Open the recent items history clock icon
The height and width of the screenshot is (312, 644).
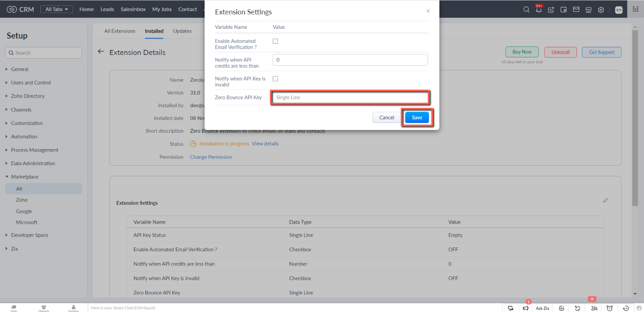tap(626, 308)
